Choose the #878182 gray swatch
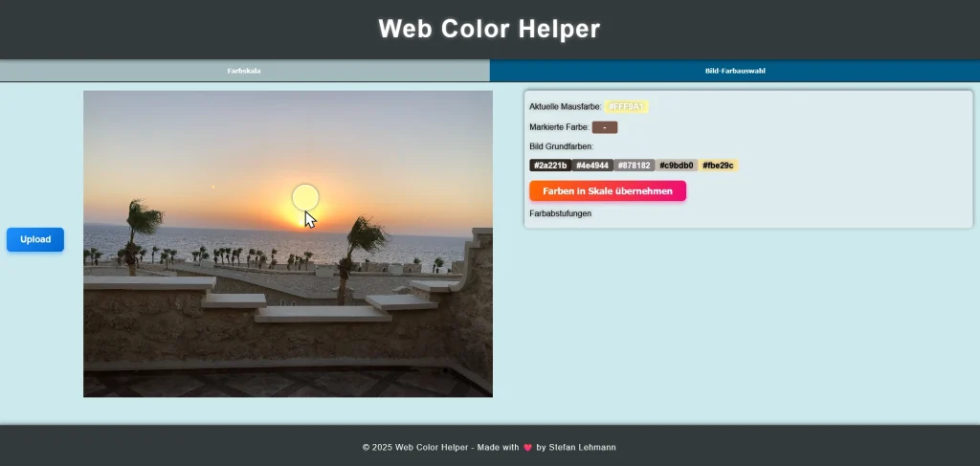Image resolution: width=980 pixels, height=466 pixels. (634, 166)
